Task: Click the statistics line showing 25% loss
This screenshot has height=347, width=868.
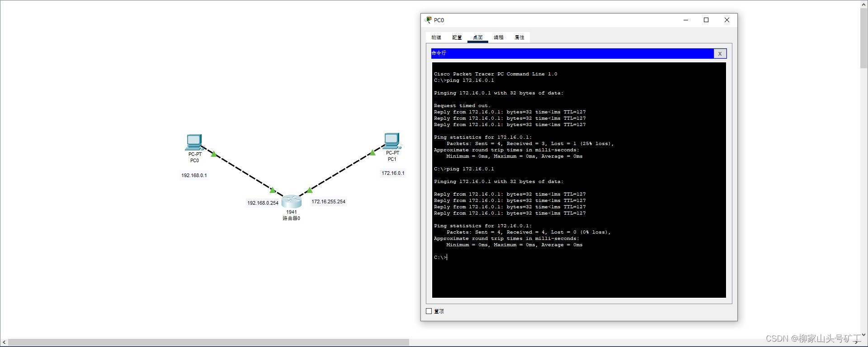Action: (x=530, y=144)
